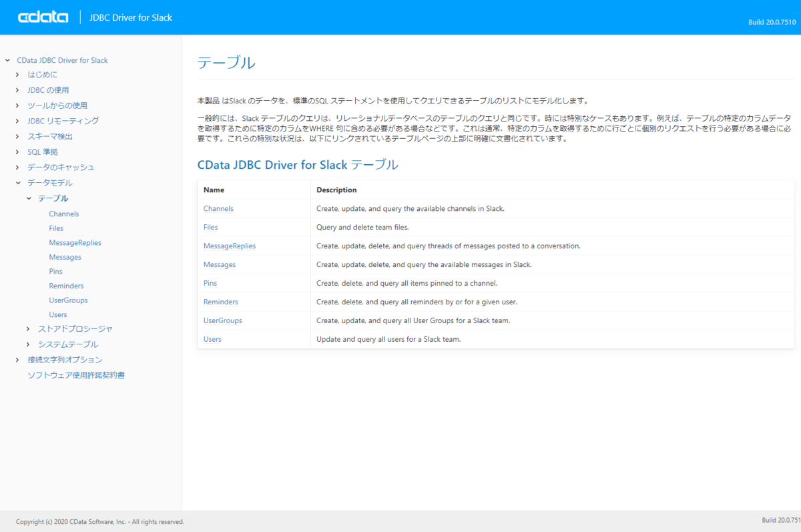Click the MessageReplies row description text
The width and height of the screenshot is (801, 532).
click(x=448, y=246)
